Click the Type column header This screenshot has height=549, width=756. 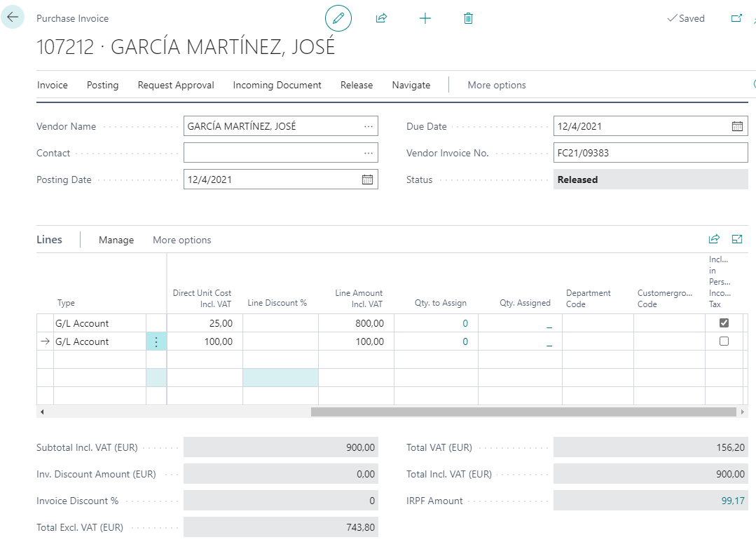(66, 303)
